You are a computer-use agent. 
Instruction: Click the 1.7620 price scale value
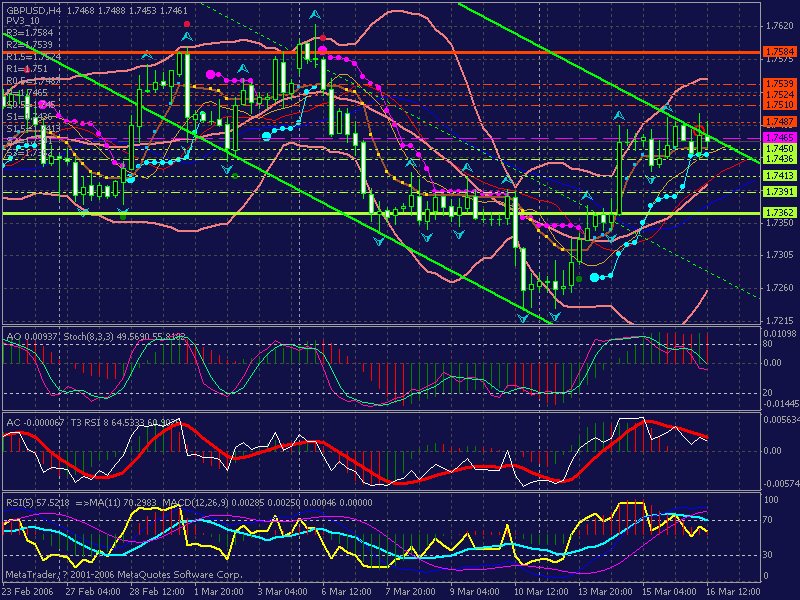pyautogui.click(x=780, y=26)
